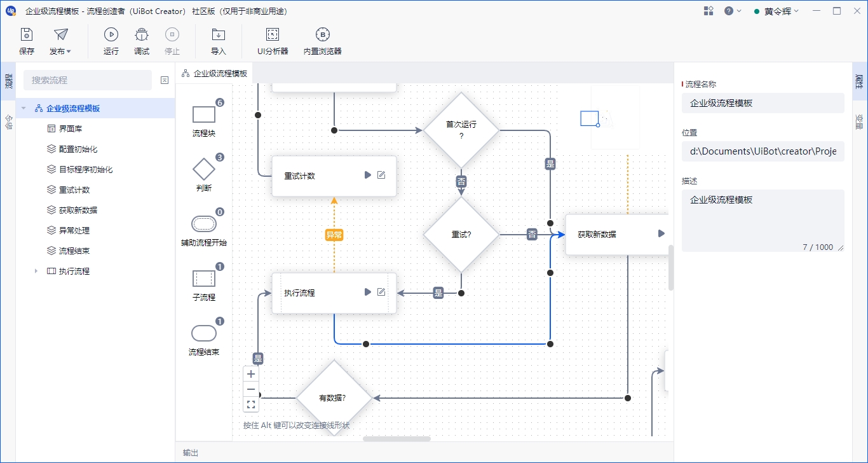Viewport: 868px width, 463px height.
Task: Click the 停止 (Stop) icon
Action: pos(172,35)
